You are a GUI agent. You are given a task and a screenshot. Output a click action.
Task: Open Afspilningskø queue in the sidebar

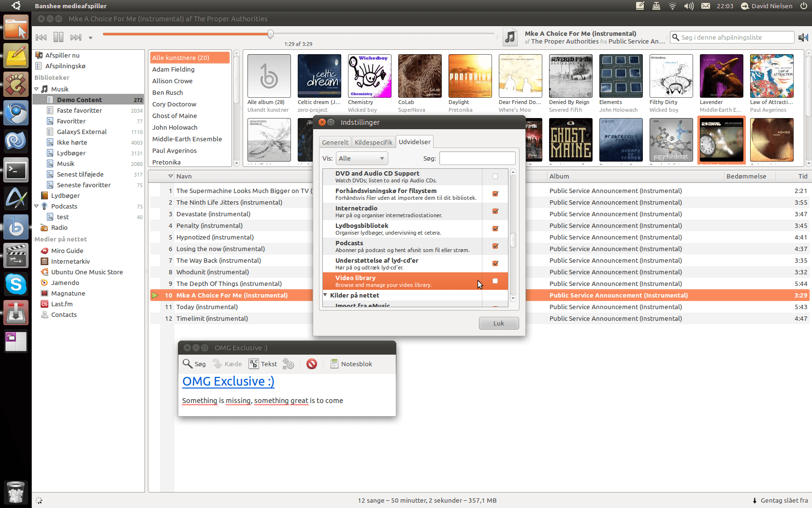click(60, 66)
